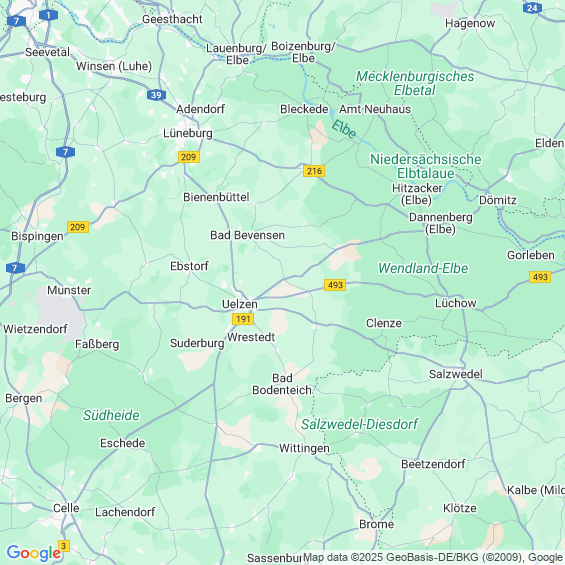Click the A1 motorway shield
The height and width of the screenshot is (565, 565).
[x=48, y=15]
